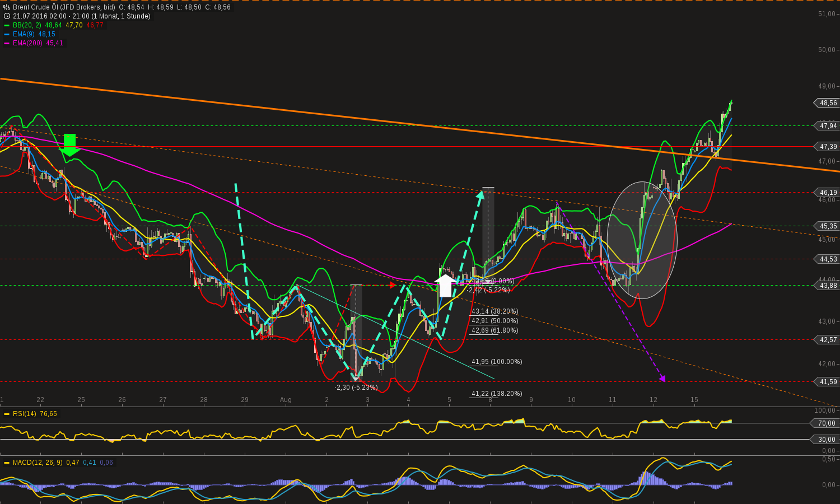Click the MACD signal value "0,41"

tap(90, 463)
